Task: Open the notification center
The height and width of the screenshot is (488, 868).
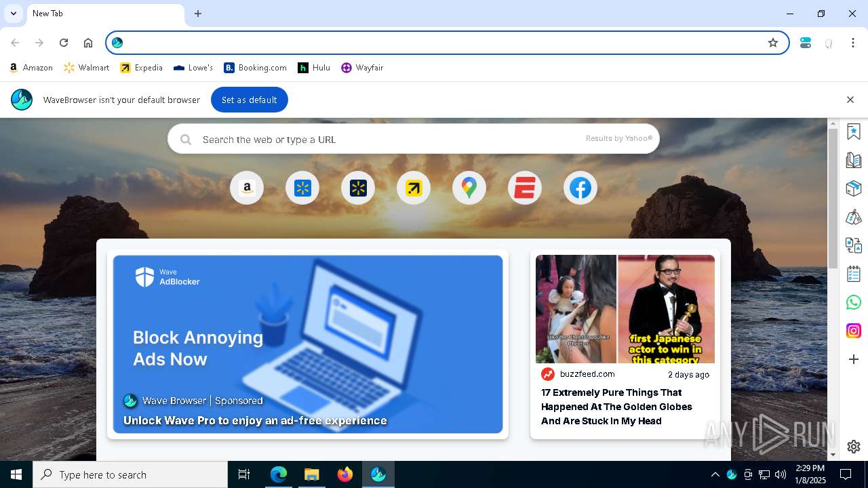Action: (846, 474)
